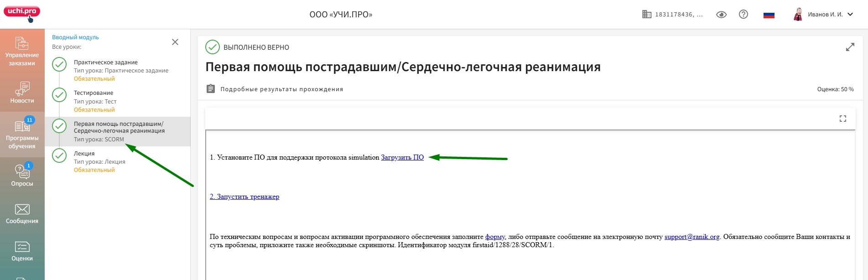The height and width of the screenshot is (280, 868).
Task: Open the Управление заказами section
Action: (22, 52)
